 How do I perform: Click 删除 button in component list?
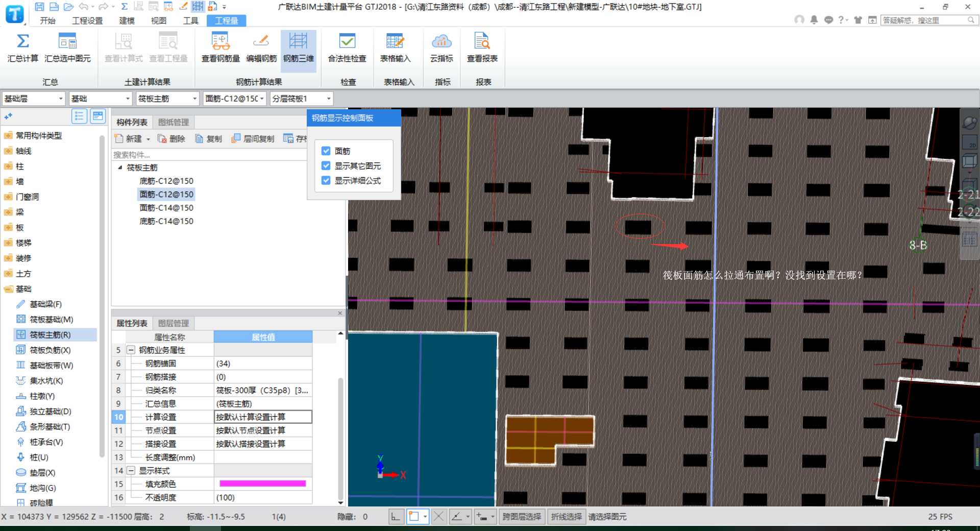coord(171,139)
